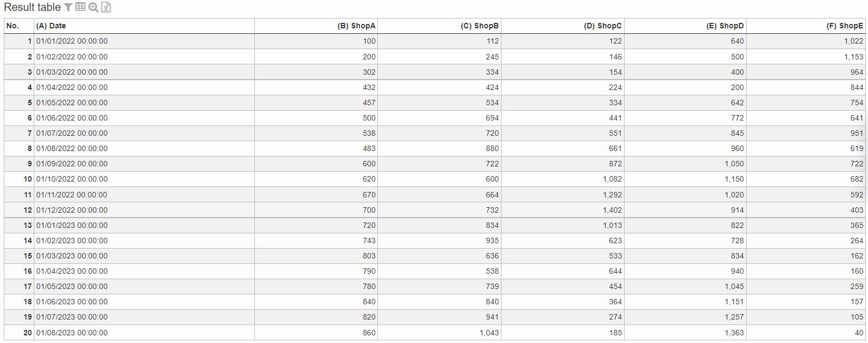This screenshot has width=868, height=343.
Task: Export table with the Excel file icon
Action: click(106, 7)
